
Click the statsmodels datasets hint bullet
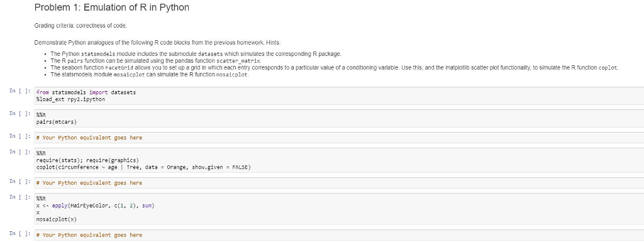point(196,53)
